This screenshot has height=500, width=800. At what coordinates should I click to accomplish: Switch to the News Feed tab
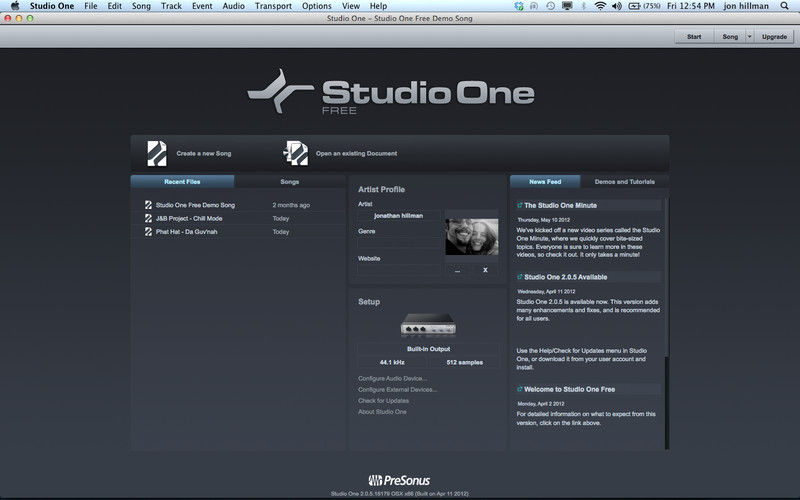tap(545, 182)
